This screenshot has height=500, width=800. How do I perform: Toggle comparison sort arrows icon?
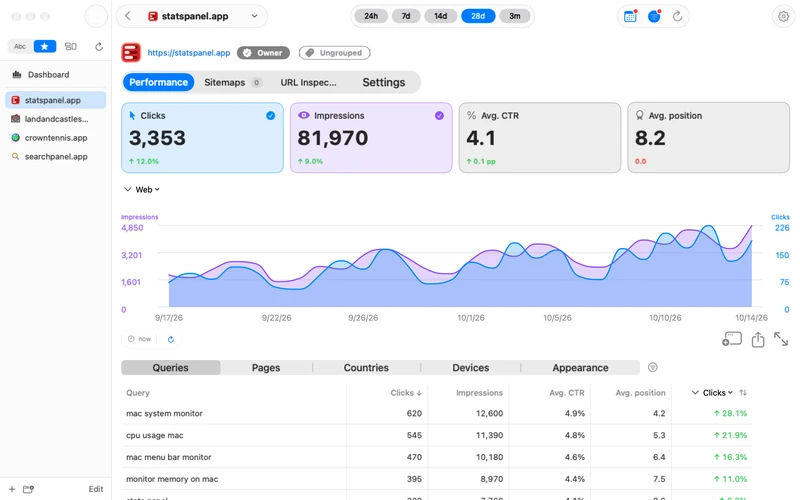click(x=743, y=392)
